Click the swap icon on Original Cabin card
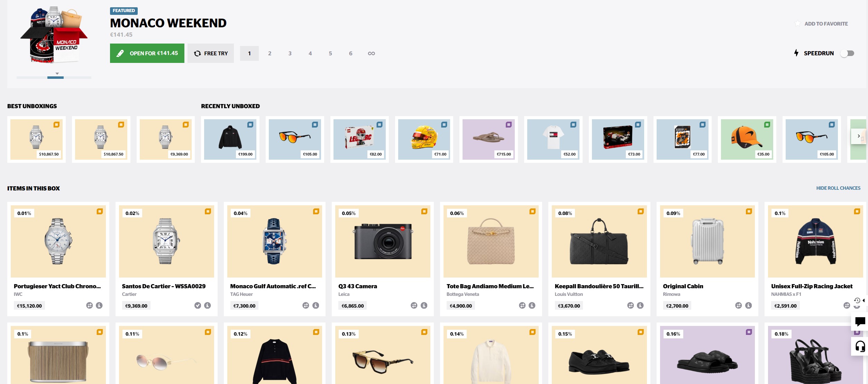 click(x=739, y=306)
